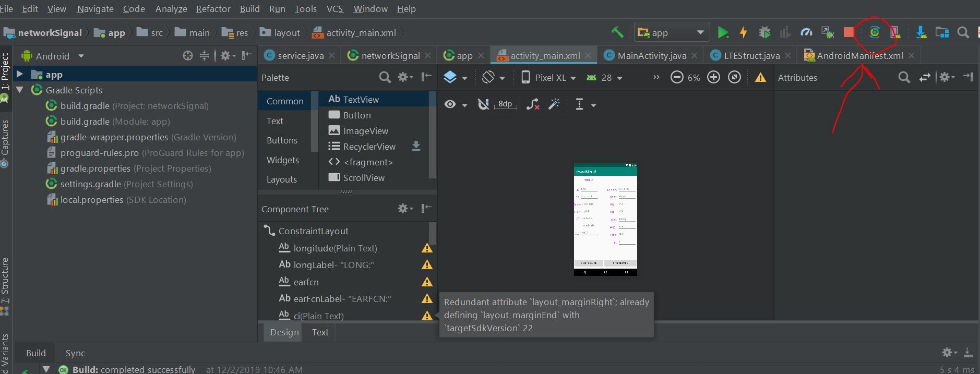Open the app run configuration dropdown
The width and height of the screenshot is (980, 374).
pos(671,32)
